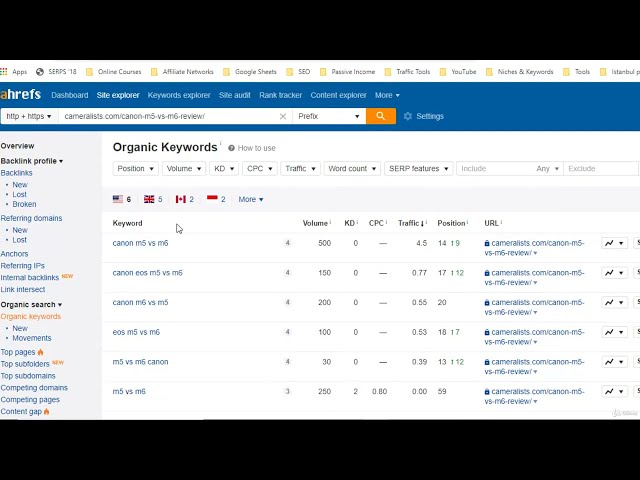
Task: Open Anchors in sidebar
Action: (x=14, y=254)
